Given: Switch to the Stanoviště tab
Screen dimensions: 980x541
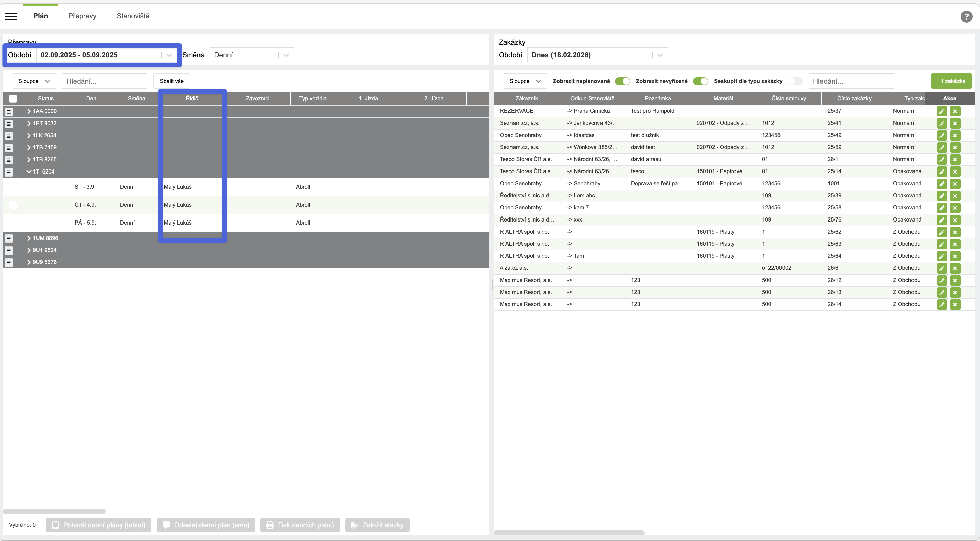Looking at the screenshot, I should coord(133,16).
